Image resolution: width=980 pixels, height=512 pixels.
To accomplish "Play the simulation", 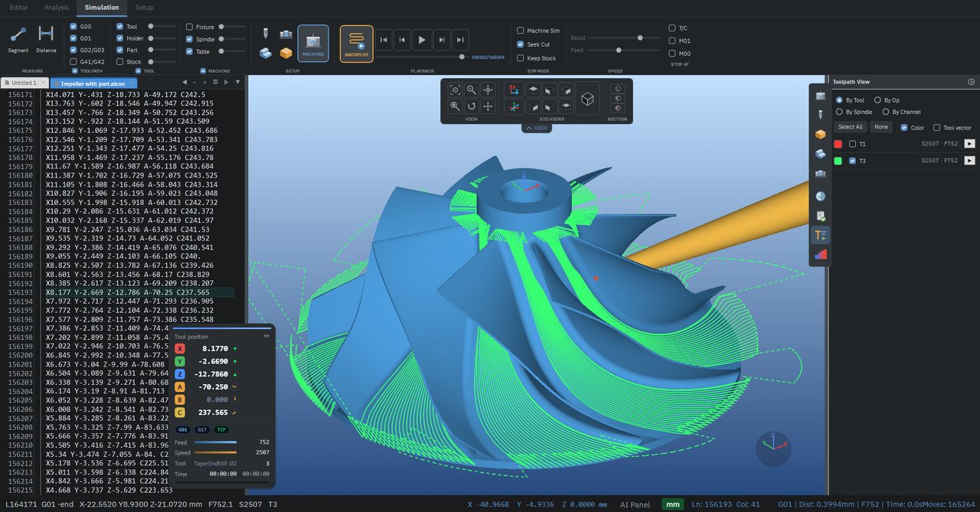I will point(422,40).
